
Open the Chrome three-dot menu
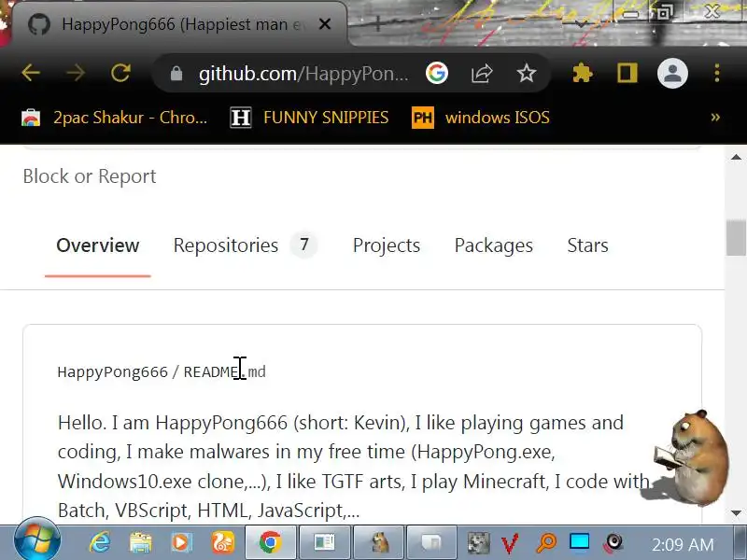[x=717, y=74]
